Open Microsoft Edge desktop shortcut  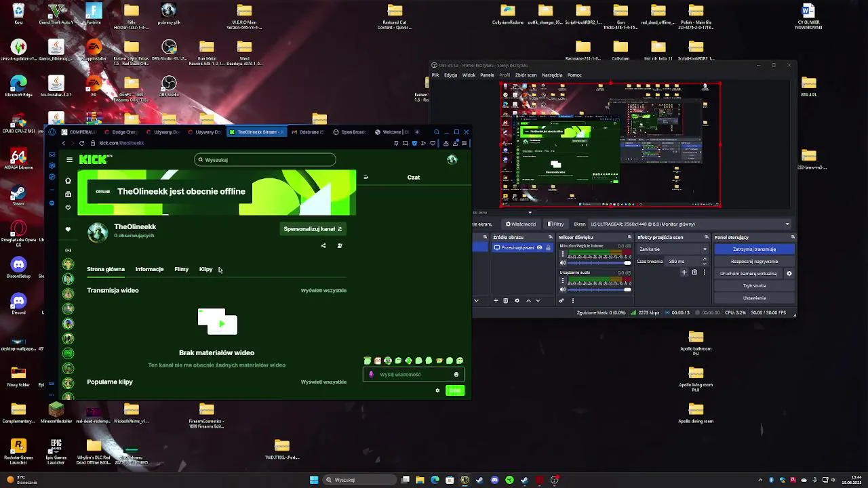(x=18, y=87)
